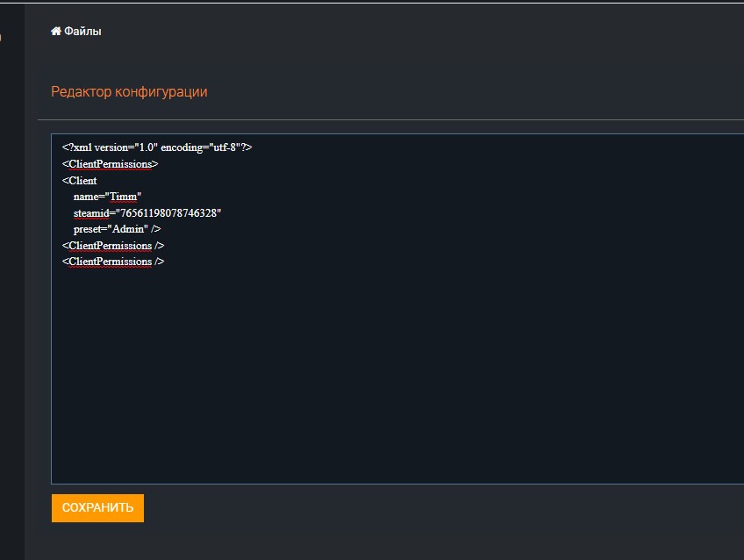Open the Файлы breadcrumb link
This screenshot has width=744, height=560.
(x=82, y=32)
